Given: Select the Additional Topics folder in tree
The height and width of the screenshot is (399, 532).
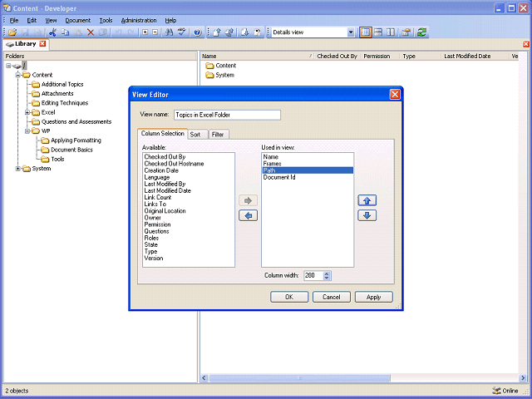Looking at the screenshot, I should pos(62,84).
